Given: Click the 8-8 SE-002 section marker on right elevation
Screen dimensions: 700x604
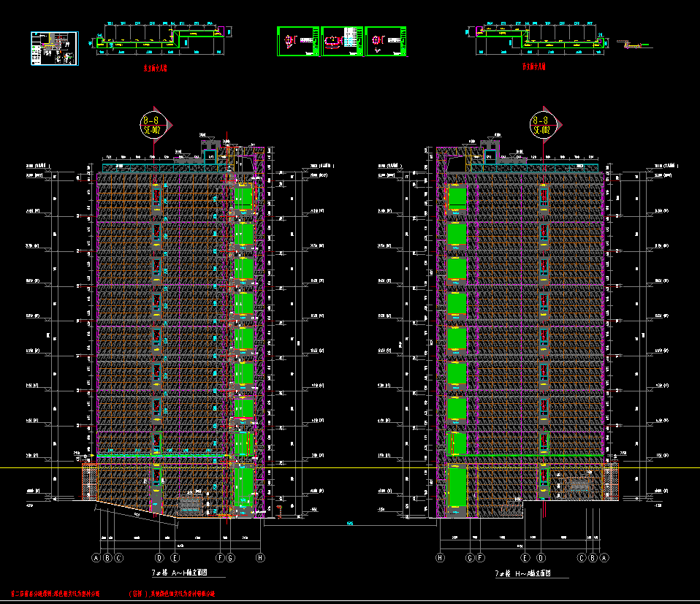Looking at the screenshot, I should 541,124.
